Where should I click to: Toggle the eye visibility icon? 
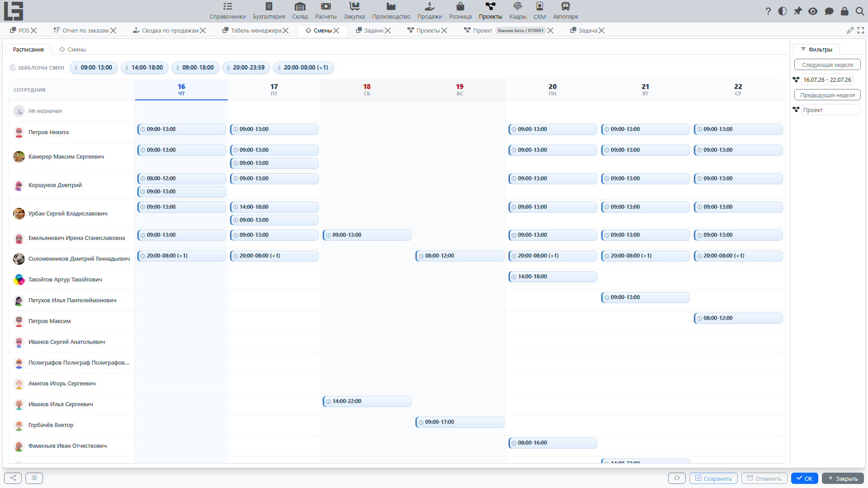(x=813, y=11)
